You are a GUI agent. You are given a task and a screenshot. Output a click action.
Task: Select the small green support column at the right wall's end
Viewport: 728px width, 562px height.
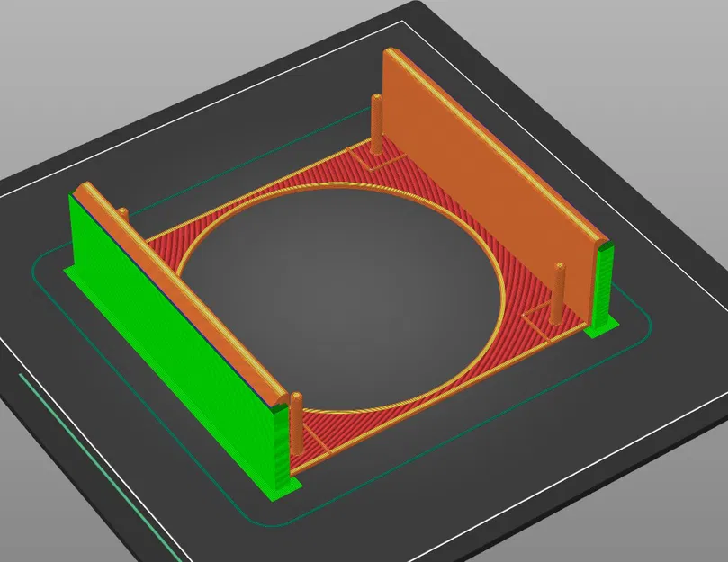603,288
